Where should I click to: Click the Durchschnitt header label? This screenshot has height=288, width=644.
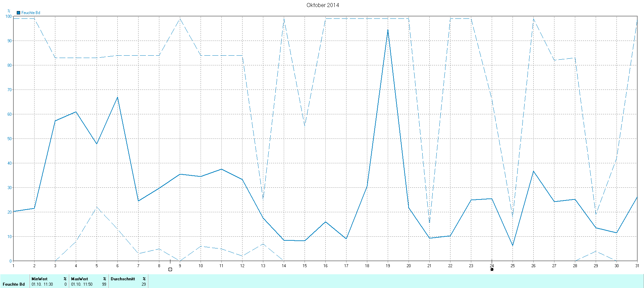[123, 279]
